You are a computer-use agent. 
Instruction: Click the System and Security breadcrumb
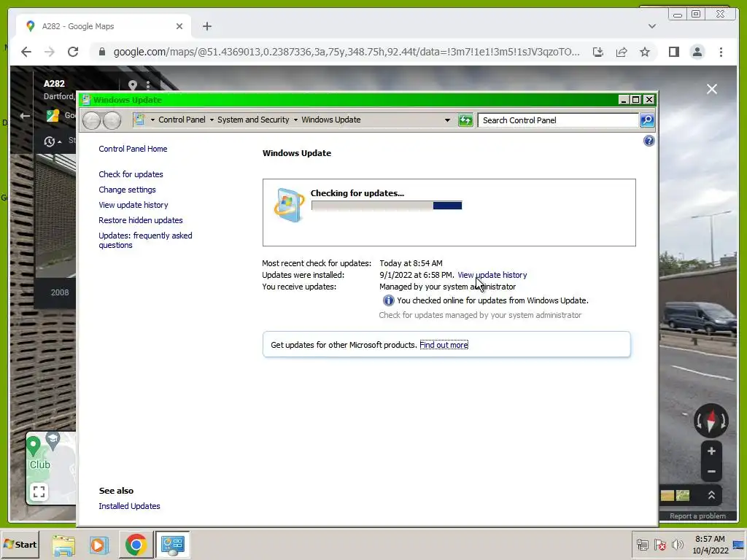(x=253, y=120)
